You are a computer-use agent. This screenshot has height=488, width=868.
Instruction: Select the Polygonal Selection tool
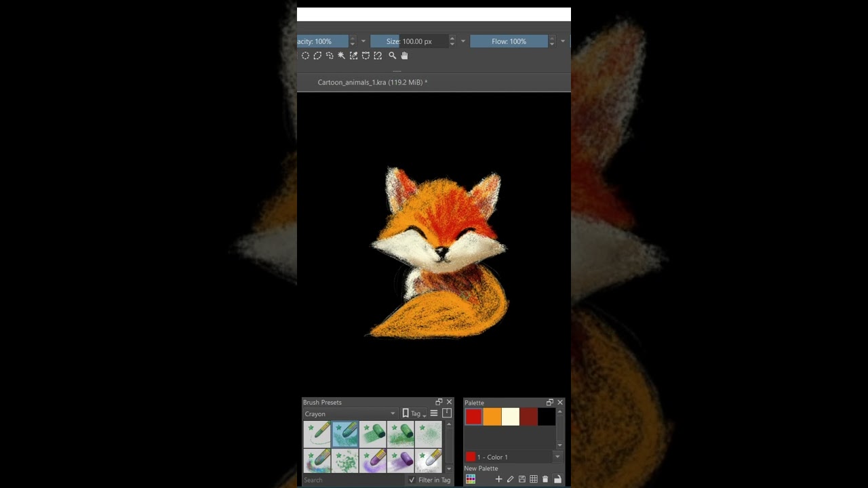[317, 56]
